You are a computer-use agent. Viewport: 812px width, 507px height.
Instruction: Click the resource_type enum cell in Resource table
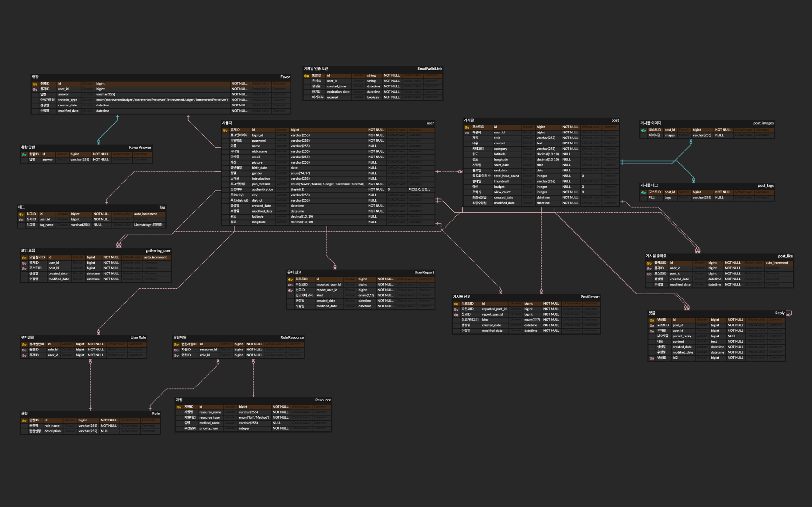pyautogui.click(x=254, y=417)
